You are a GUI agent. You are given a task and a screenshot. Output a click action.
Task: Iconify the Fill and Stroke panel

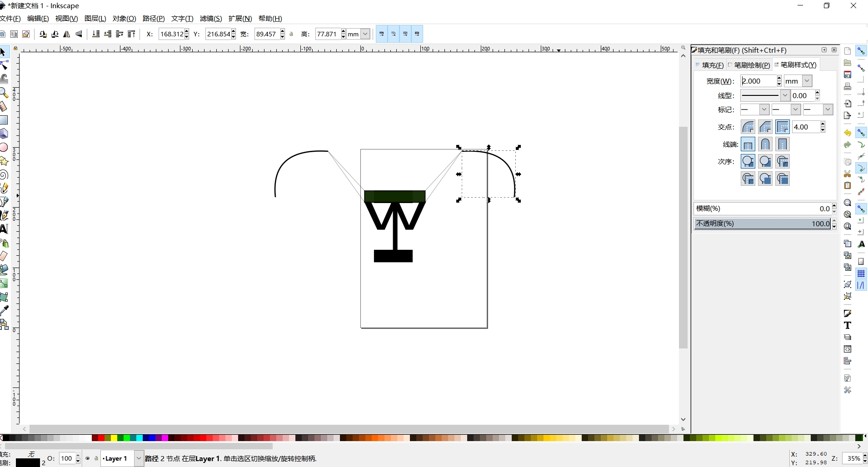[824, 50]
